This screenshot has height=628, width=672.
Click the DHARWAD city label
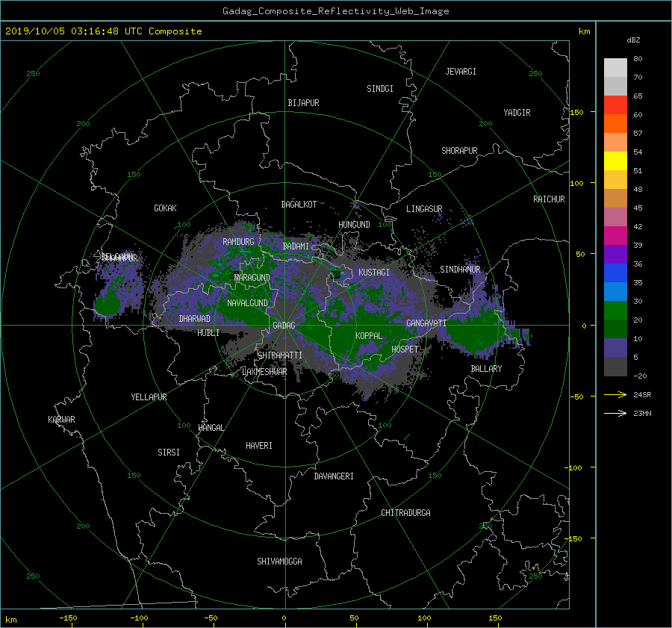(x=194, y=319)
